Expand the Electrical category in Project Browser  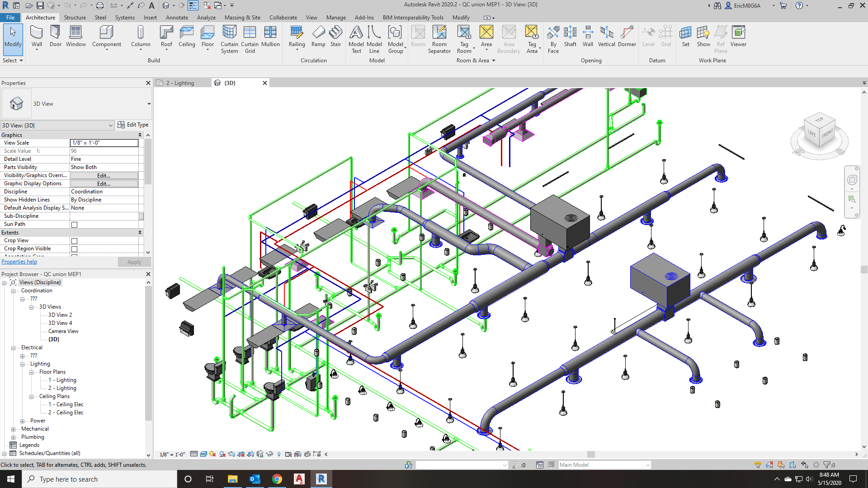pyautogui.click(x=13, y=347)
